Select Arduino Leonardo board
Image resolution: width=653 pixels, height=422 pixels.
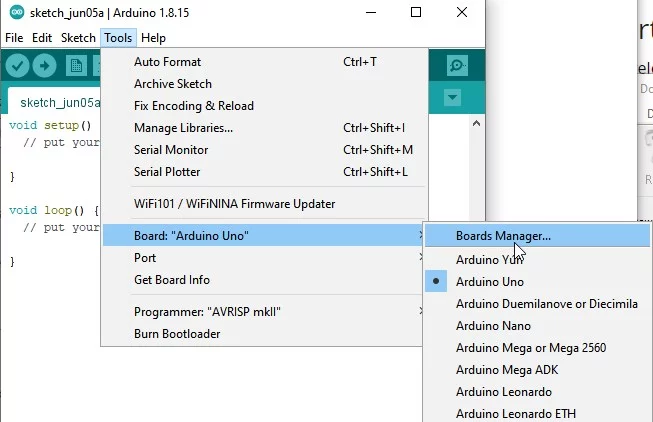[x=538, y=392]
